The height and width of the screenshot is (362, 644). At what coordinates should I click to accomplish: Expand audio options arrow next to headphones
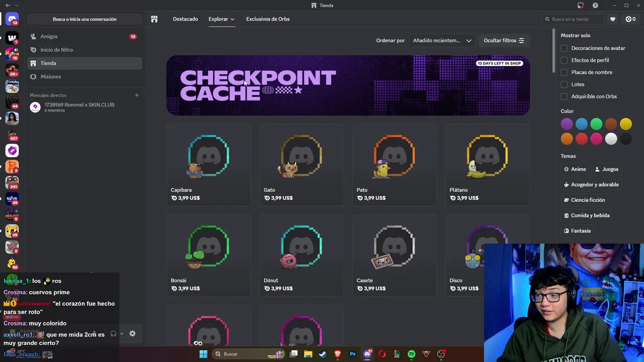pos(121,333)
